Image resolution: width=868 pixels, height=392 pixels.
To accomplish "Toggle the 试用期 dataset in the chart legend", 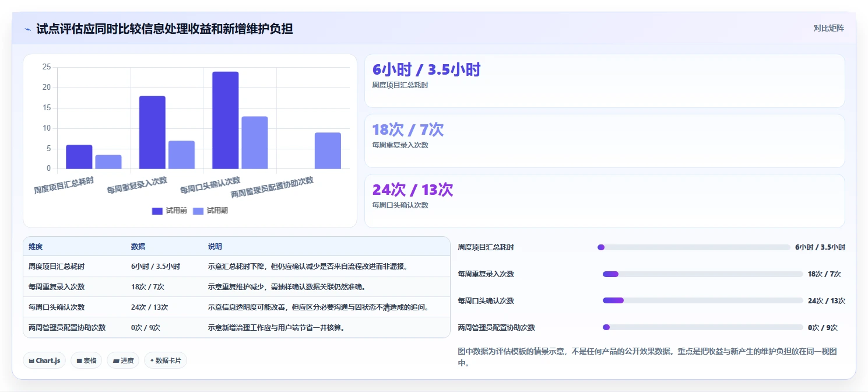I will coord(210,211).
